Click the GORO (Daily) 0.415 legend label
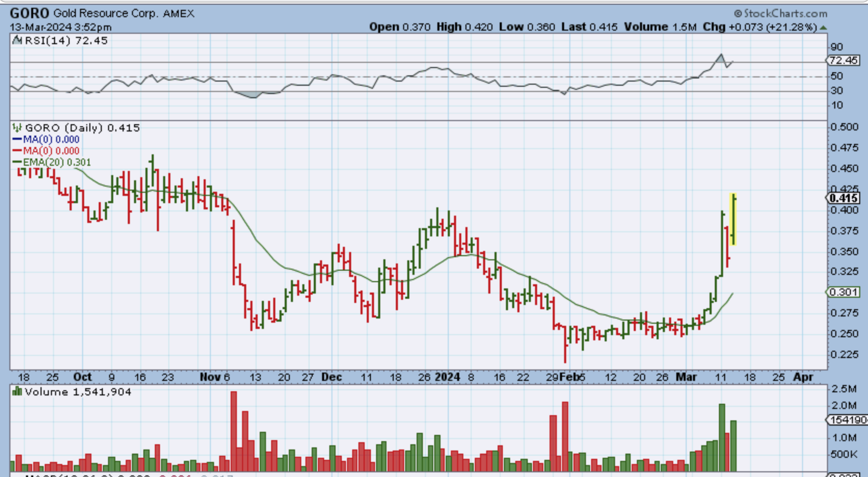The width and height of the screenshot is (868, 477). [x=82, y=128]
